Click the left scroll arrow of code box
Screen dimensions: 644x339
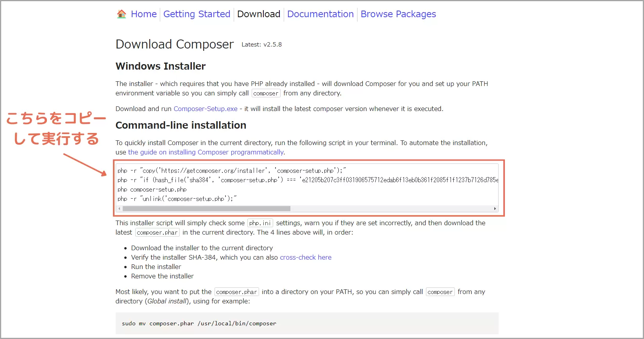[x=119, y=209]
